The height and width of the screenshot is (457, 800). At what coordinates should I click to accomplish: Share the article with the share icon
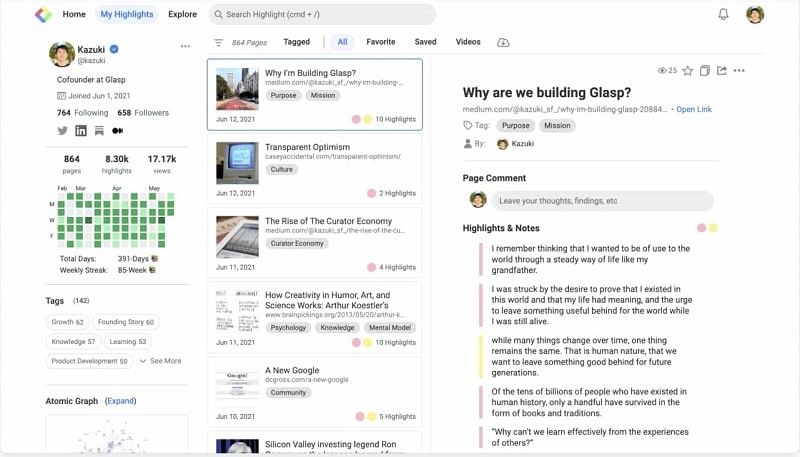(721, 71)
